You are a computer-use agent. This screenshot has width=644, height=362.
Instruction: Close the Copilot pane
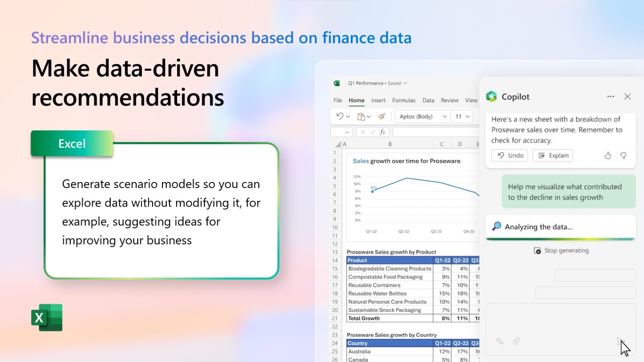point(627,97)
